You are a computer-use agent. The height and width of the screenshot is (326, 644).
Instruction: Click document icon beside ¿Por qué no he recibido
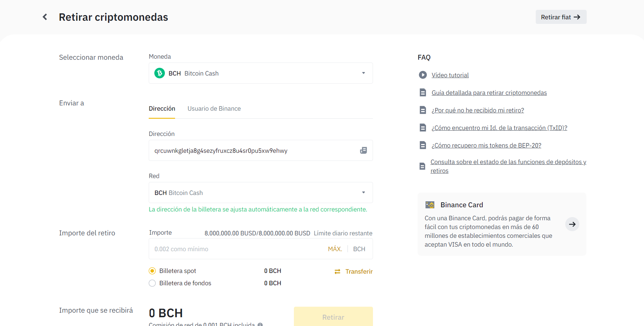point(423,110)
